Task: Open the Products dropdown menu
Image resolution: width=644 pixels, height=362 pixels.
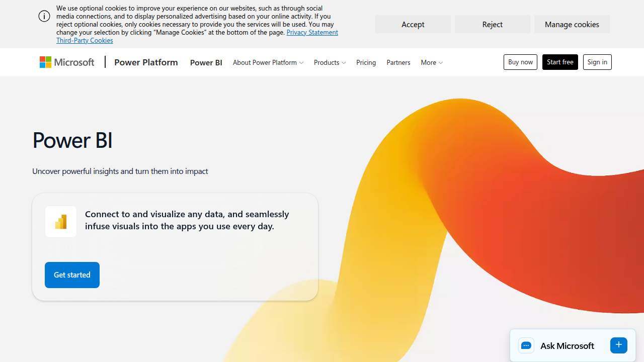Action: pyautogui.click(x=330, y=62)
